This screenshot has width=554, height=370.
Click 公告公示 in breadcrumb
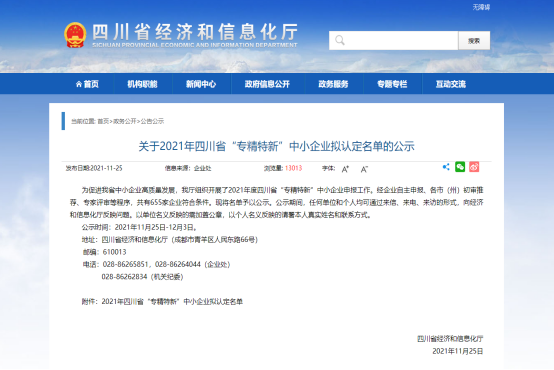coord(152,121)
